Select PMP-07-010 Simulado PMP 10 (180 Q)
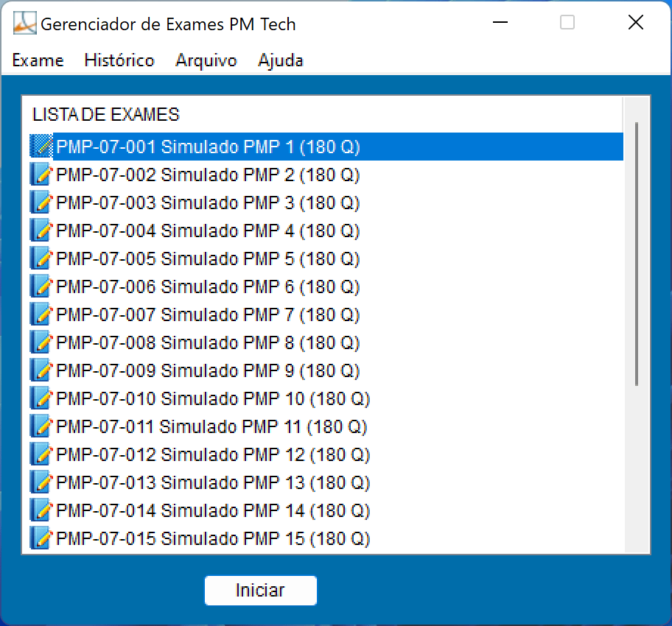672x626 pixels. click(x=213, y=398)
